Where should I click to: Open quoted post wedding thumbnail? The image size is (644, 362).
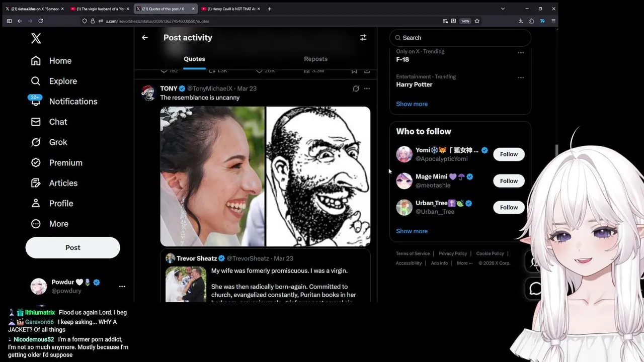(x=186, y=284)
